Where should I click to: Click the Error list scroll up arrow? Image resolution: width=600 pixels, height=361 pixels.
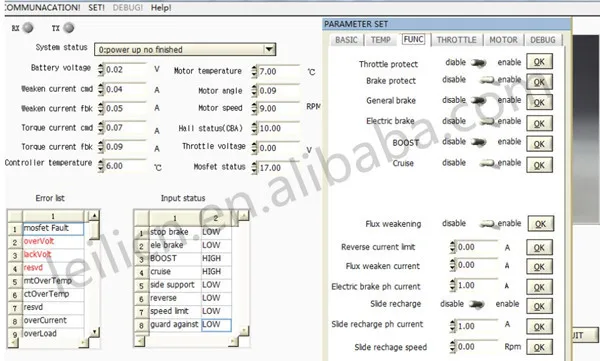94,216
